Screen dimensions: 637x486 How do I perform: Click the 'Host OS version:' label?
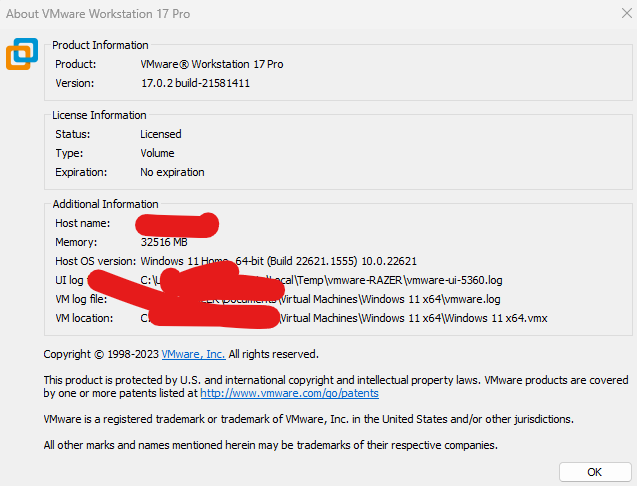(x=95, y=261)
